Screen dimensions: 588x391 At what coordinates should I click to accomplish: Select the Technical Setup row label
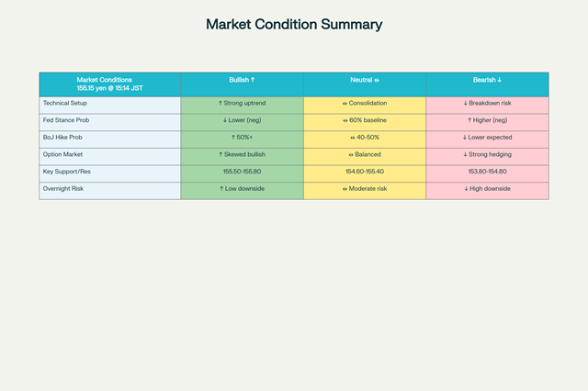click(109, 104)
